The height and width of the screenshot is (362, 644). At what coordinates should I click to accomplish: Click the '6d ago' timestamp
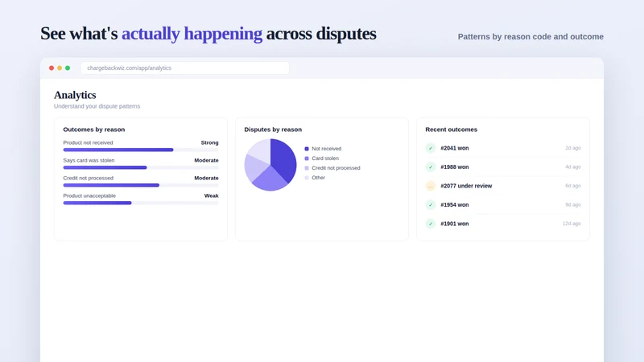point(573,186)
